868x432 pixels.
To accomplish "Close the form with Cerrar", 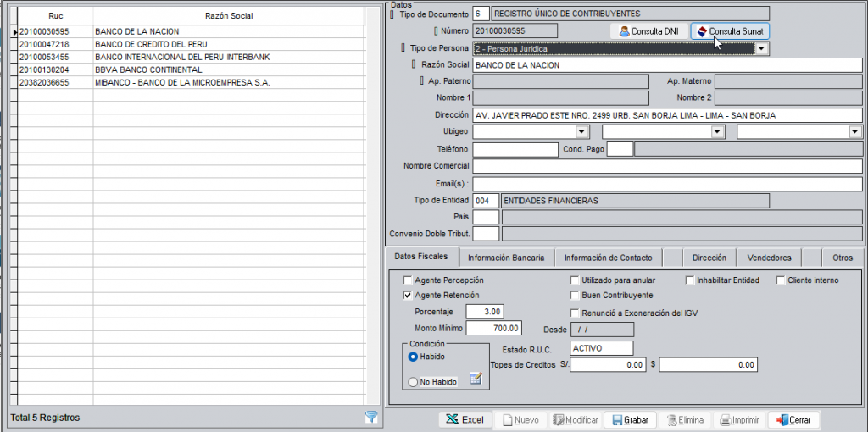I will coord(793,420).
